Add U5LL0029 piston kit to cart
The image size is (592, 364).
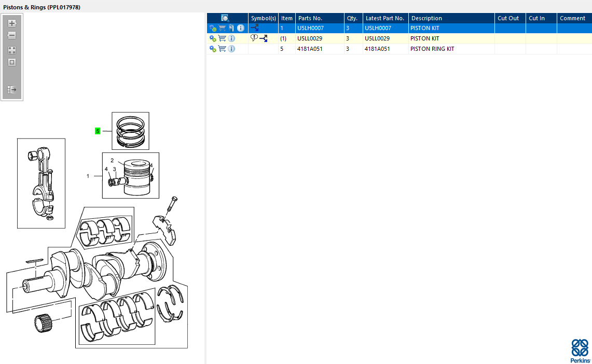click(222, 38)
